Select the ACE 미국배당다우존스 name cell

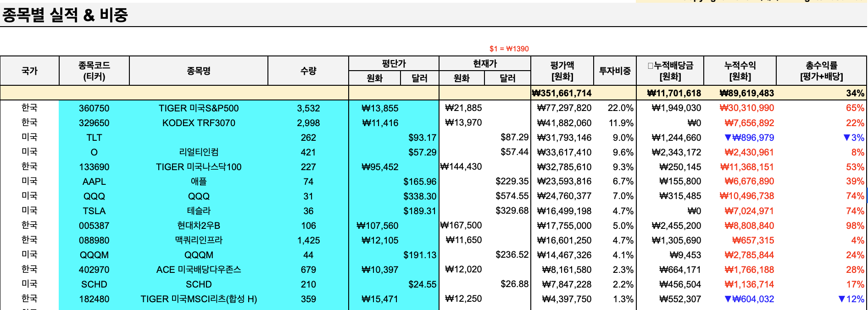[198, 270]
